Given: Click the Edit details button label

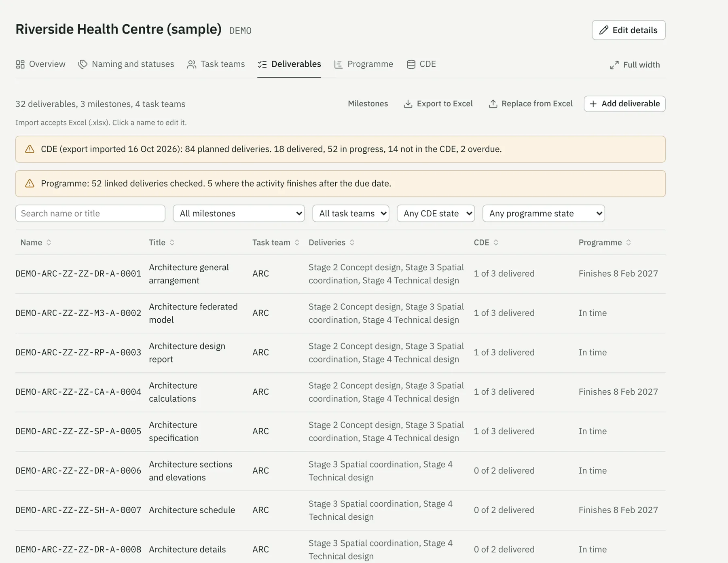Looking at the screenshot, I should pos(635,30).
